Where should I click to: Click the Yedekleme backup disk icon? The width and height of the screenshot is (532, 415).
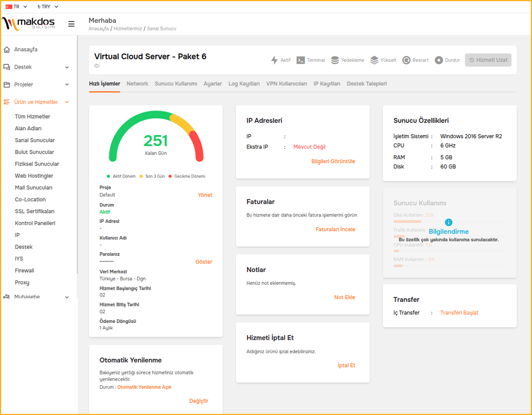point(335,60)
